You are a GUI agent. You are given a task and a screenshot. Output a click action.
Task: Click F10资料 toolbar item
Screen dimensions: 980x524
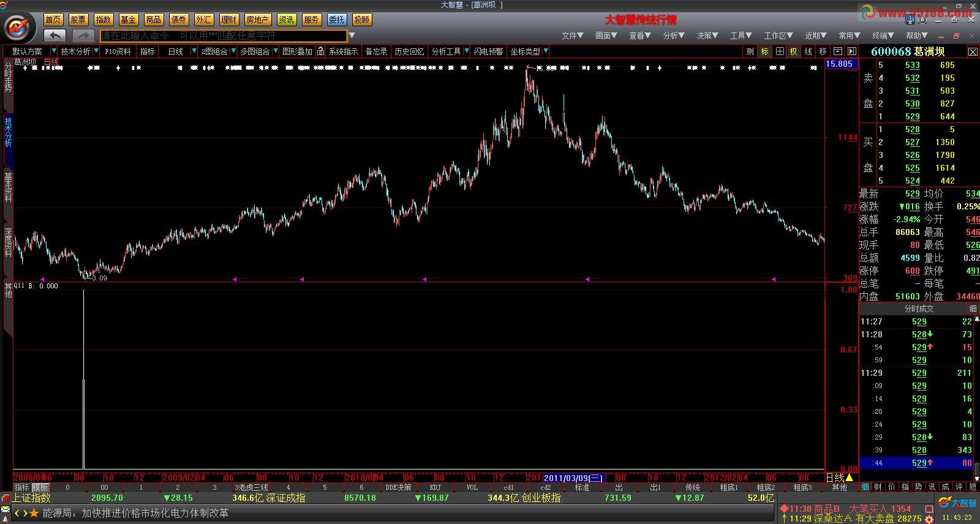[118, 51]
